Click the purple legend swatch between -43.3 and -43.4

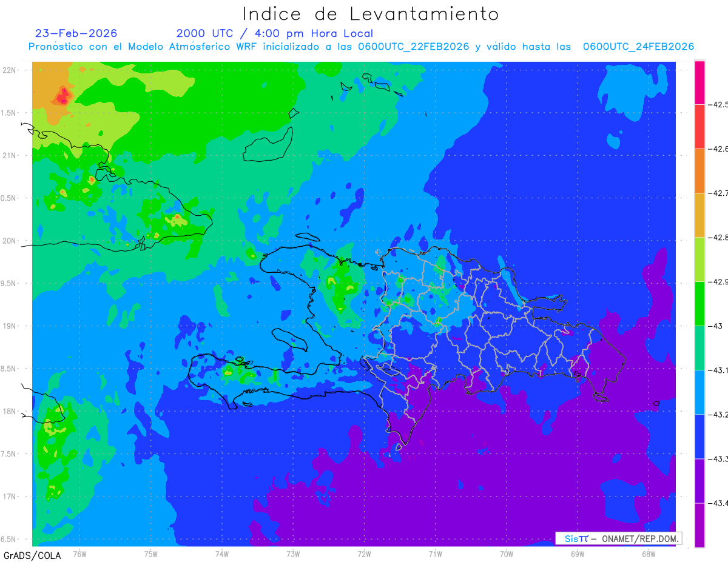point(699,481)
